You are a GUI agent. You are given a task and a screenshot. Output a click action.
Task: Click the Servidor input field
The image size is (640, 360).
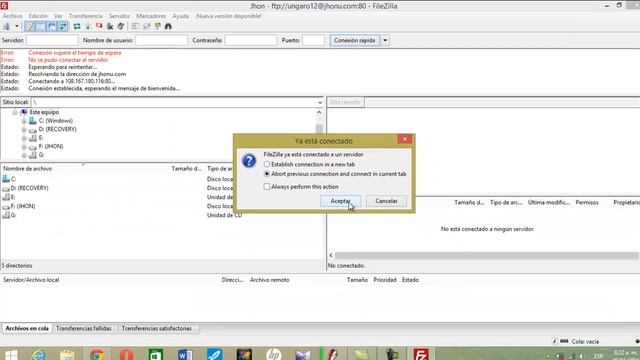(52, 40)
